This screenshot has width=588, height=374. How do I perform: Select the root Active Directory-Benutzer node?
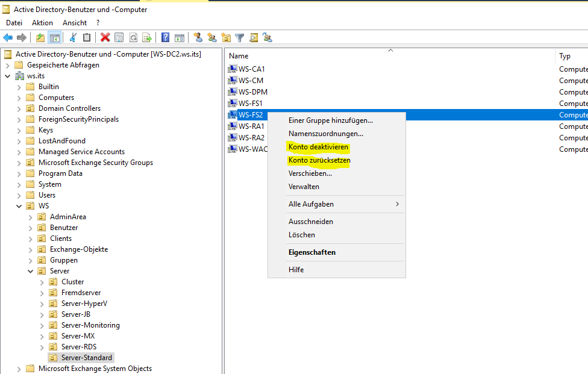click(108, 54)
